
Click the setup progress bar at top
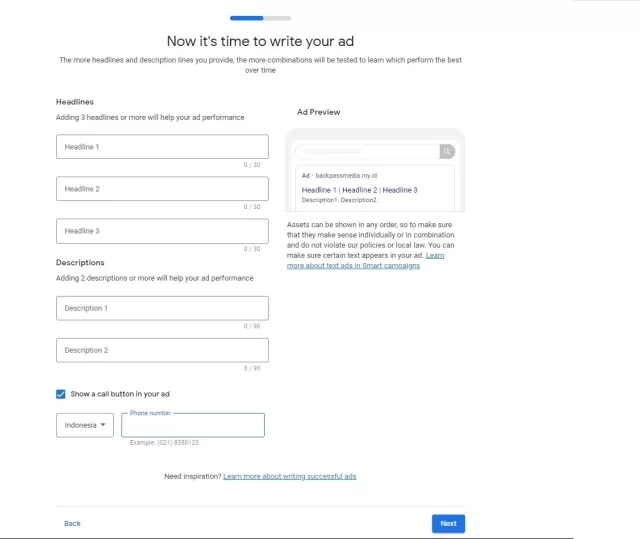point(260,18)
